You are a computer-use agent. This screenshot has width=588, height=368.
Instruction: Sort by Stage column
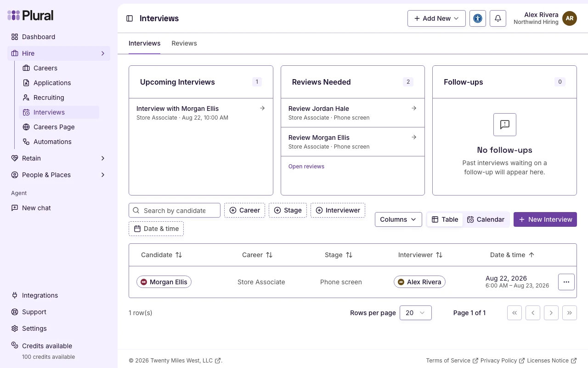coord(339,255)
